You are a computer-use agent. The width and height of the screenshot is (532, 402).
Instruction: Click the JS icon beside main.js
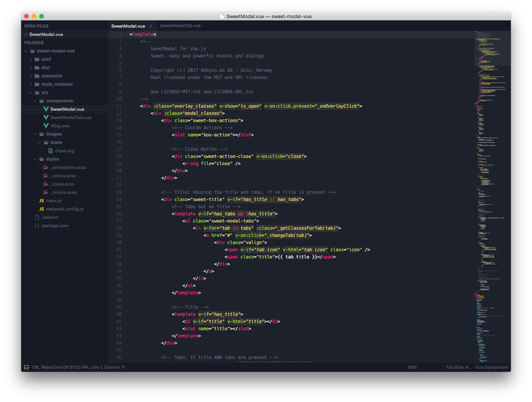pyautogui.click(x=42, y=201)
